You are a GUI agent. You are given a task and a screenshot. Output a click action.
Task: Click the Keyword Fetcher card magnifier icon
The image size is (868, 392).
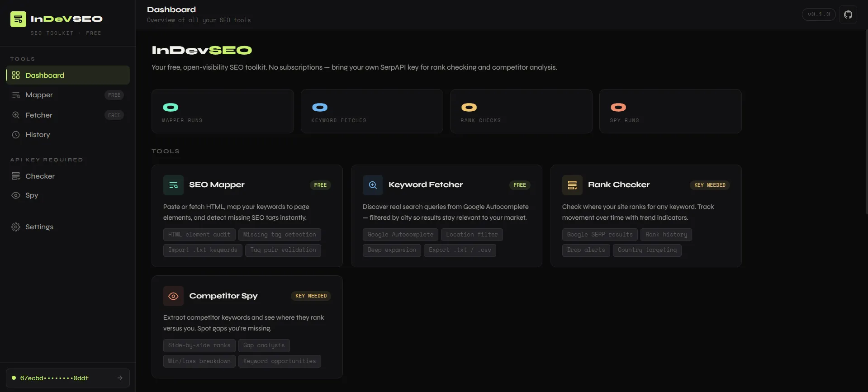(373, 185)
